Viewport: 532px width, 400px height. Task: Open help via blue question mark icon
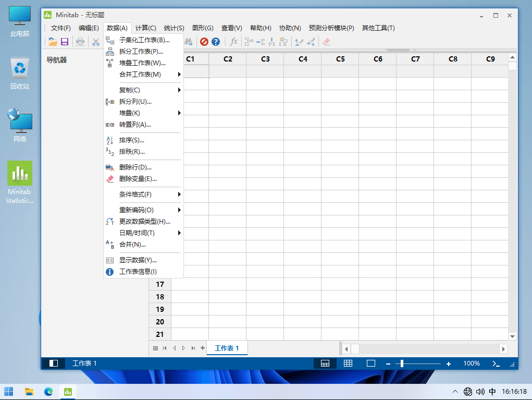point(215,42)
